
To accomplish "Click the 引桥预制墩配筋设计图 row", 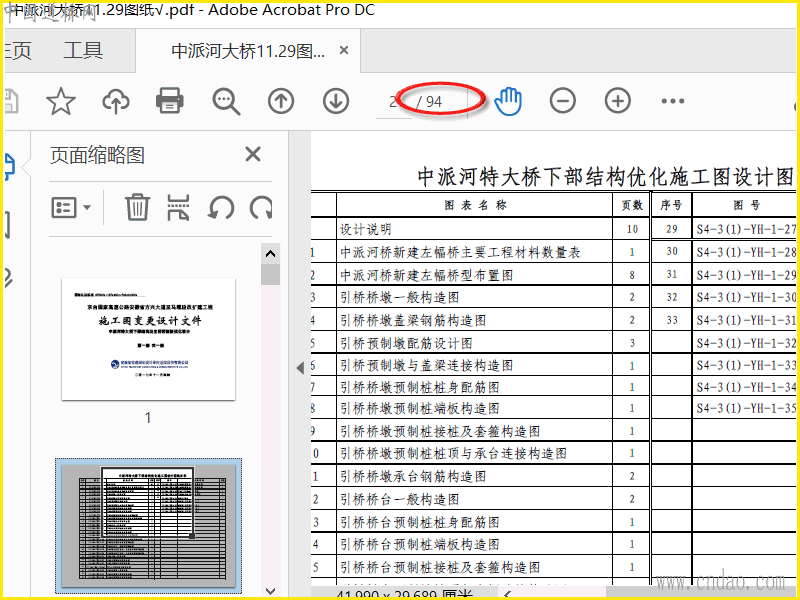I will [x=474, y=342].
